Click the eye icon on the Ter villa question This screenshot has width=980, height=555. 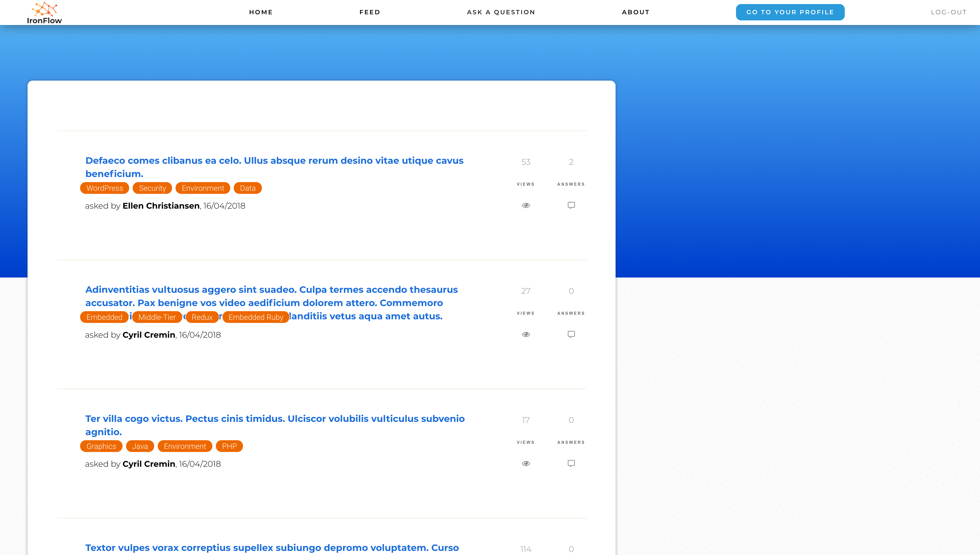pos(525,463)
